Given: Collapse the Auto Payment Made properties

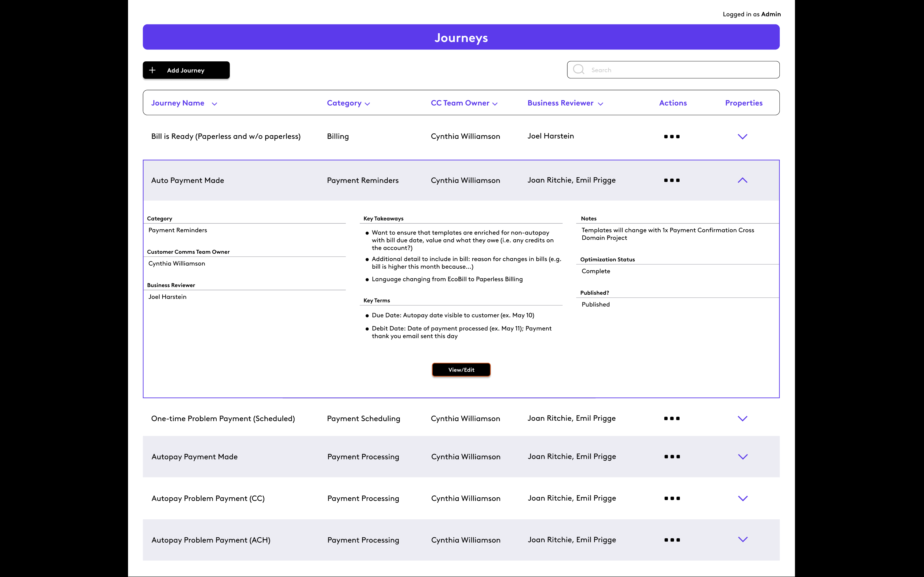Looking at the screenshot, I should pyautogui.click(x=742, y=180).
